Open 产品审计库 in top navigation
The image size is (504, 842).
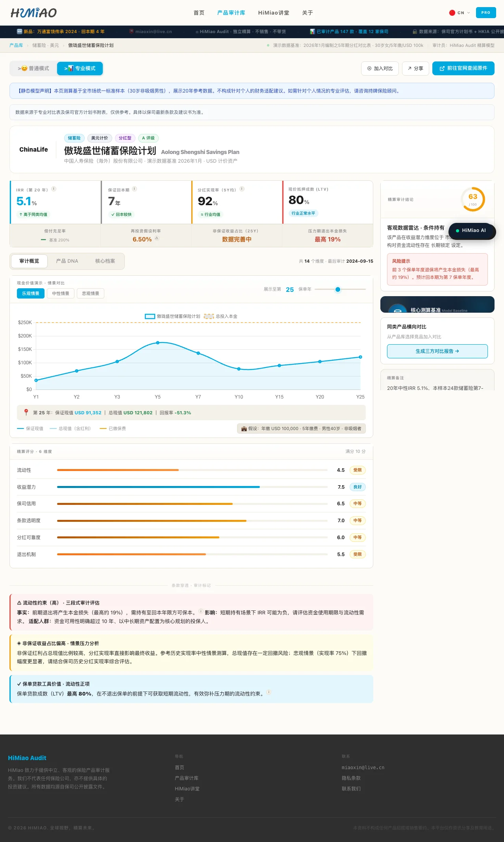(231, 13)
